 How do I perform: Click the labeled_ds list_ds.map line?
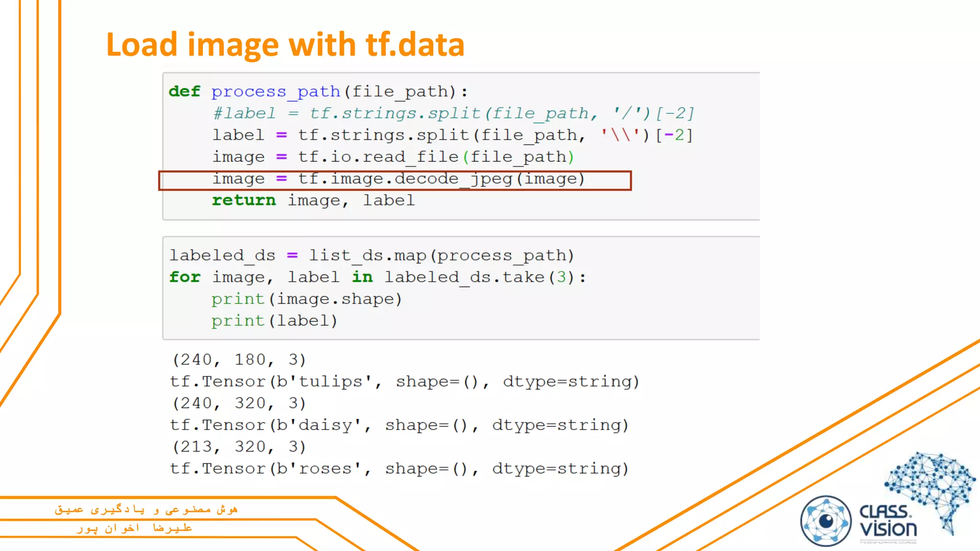(371, 255)
